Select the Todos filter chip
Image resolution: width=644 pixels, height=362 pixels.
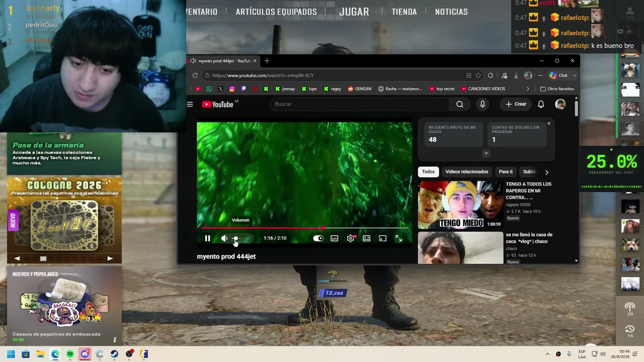click(x=428, y=172)
